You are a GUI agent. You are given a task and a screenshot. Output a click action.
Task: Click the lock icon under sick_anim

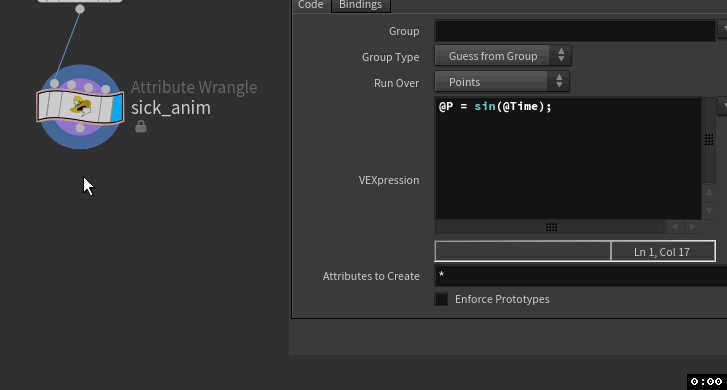[141, 127]
